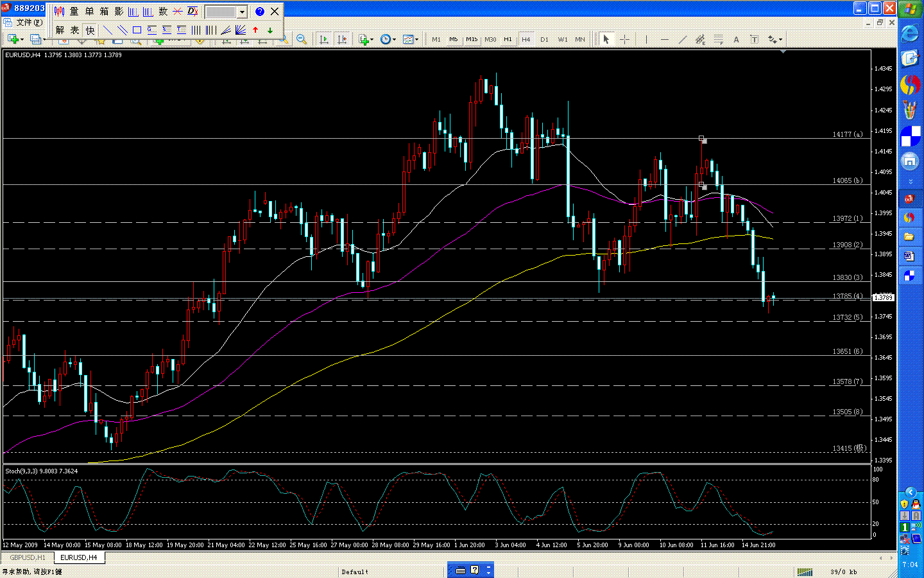The image size is (924, 578).
Task: Switch chart to M1 timeframe
Action: (436, 39)
